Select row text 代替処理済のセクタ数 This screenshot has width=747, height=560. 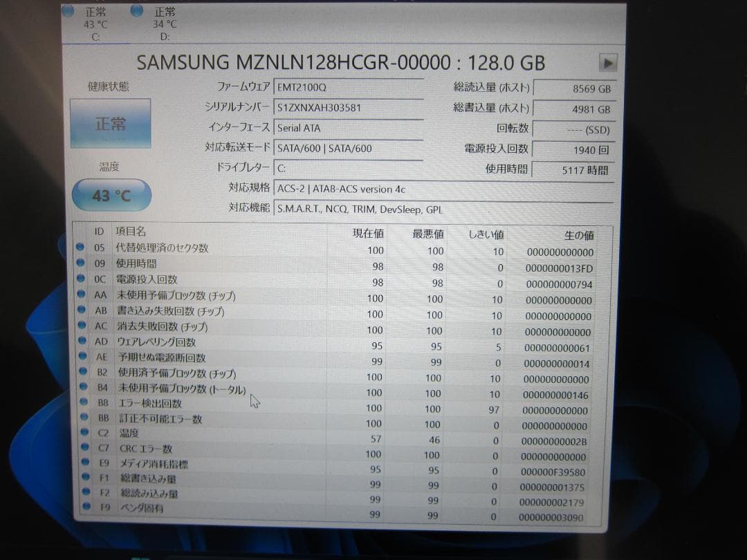[x=163, y=248]
